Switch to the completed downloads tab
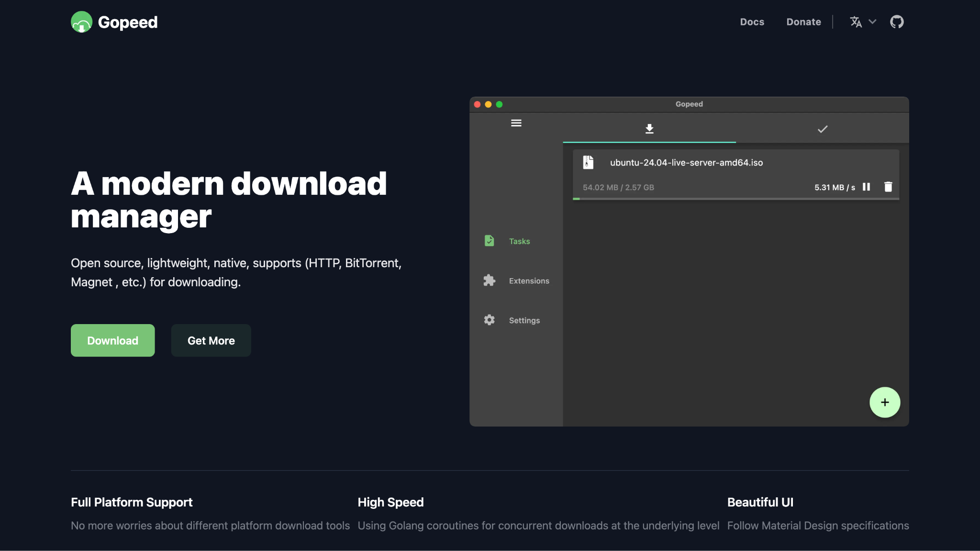 point(822,128)
